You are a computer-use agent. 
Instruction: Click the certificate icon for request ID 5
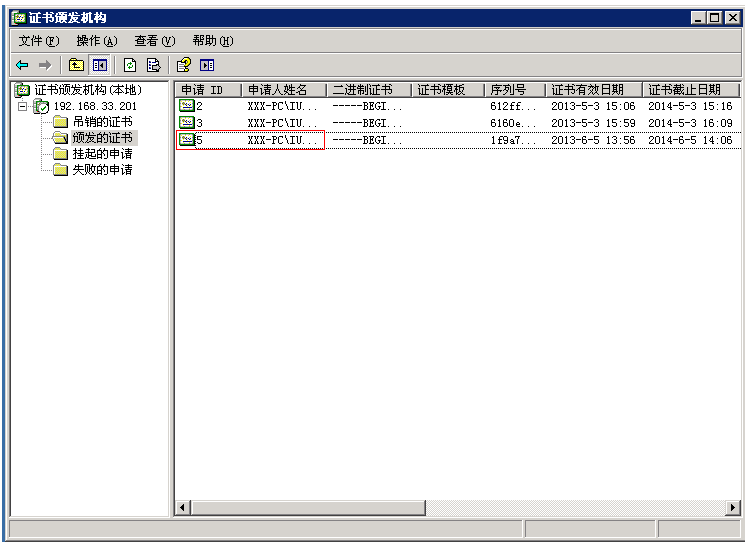(x=186, y=140)
